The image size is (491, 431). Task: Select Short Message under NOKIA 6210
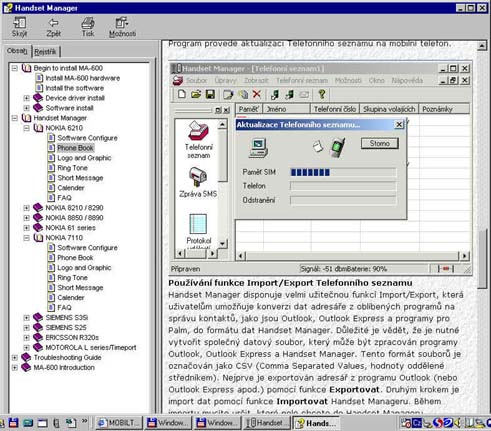point(80,178)
